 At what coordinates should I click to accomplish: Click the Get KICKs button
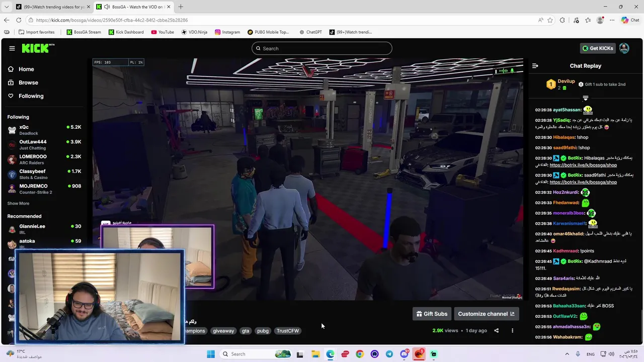pyautogui.click(x=598, y=48)
